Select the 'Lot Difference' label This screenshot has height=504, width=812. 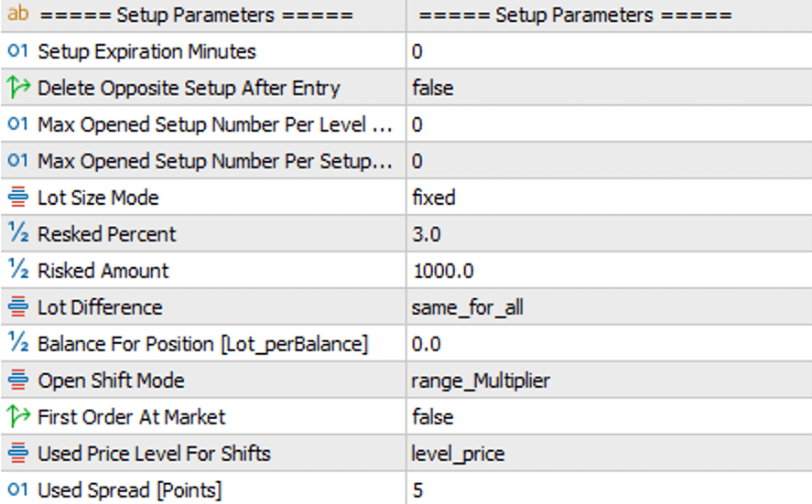(100, 307)
